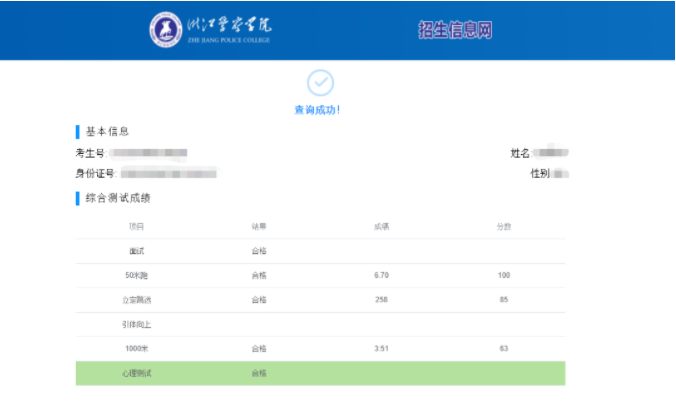Click the 50米跑 score value 100
The height and width of the screenshot is (414, 676).
pyautogui.click(x=504, y=275)
